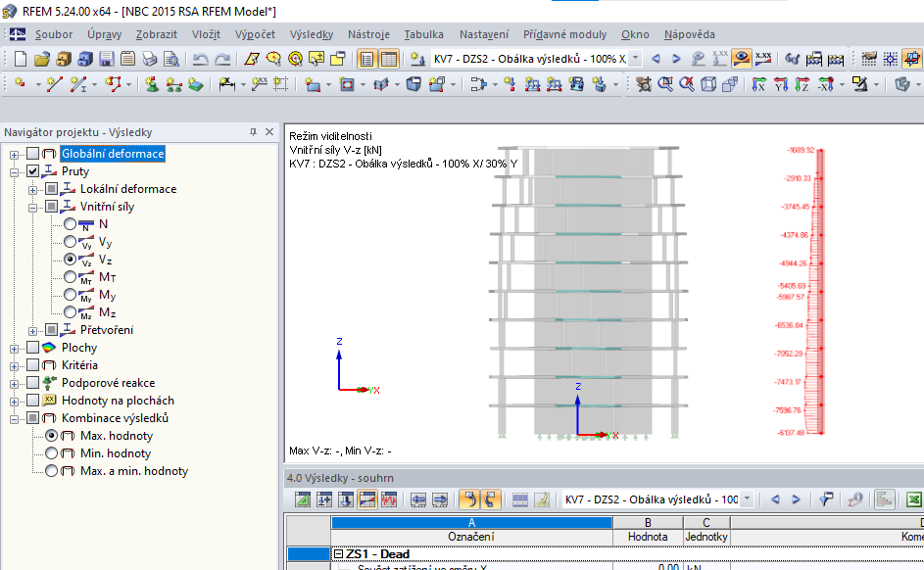Toggle Podporové reakce checkbox

[x=33, y=383]
